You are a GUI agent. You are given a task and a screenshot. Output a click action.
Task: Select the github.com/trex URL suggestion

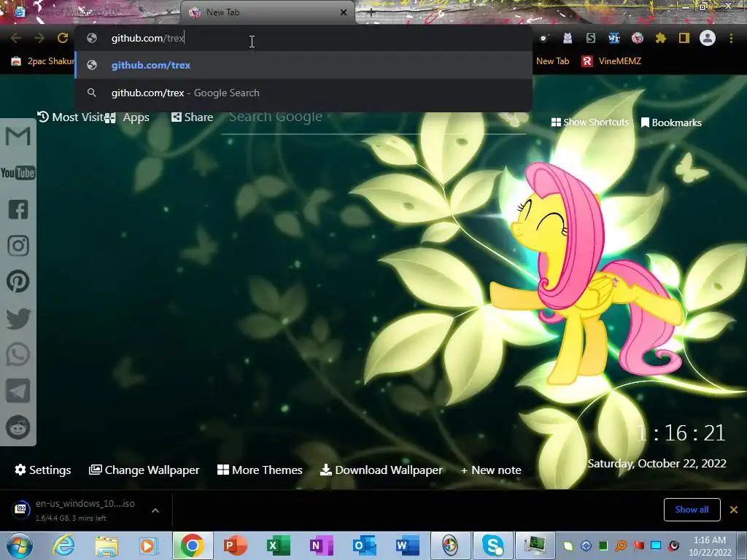(x=304, y=65)
